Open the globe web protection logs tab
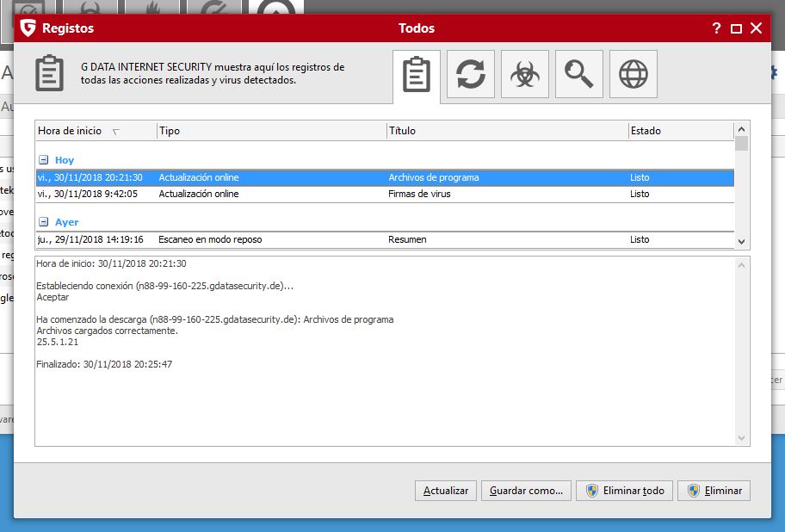This screenshot has height=532, width=785. (634, 74)
